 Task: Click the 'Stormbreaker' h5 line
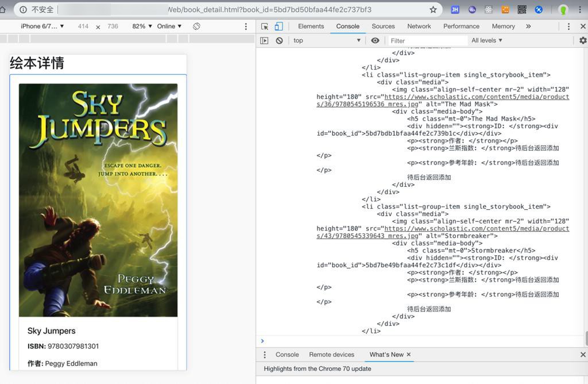[x=471, y=251]
